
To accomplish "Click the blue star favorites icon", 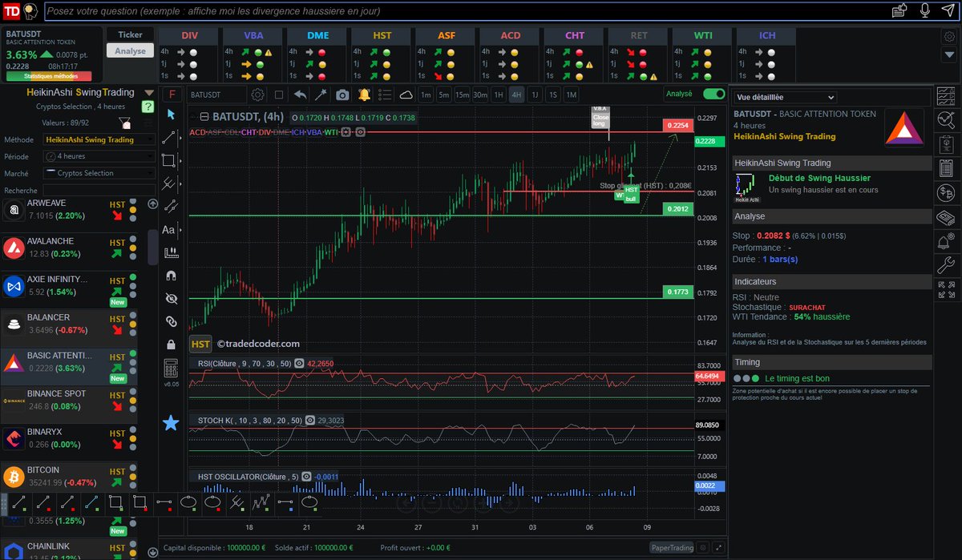I will [x=171, y=423].
